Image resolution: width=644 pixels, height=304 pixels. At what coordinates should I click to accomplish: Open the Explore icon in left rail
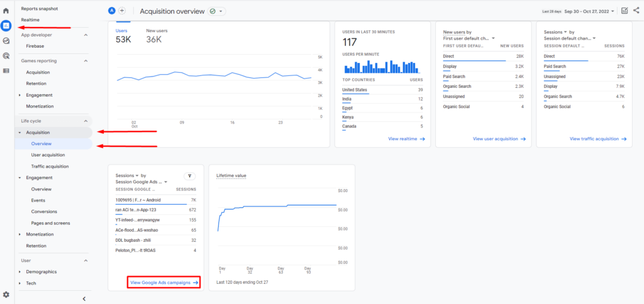click(x=6, y=41)
